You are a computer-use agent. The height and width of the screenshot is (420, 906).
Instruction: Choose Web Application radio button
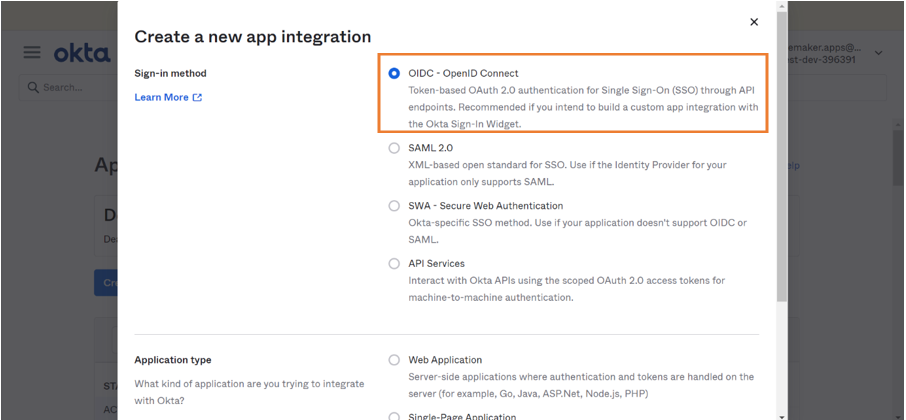click(x=394, y=360)
